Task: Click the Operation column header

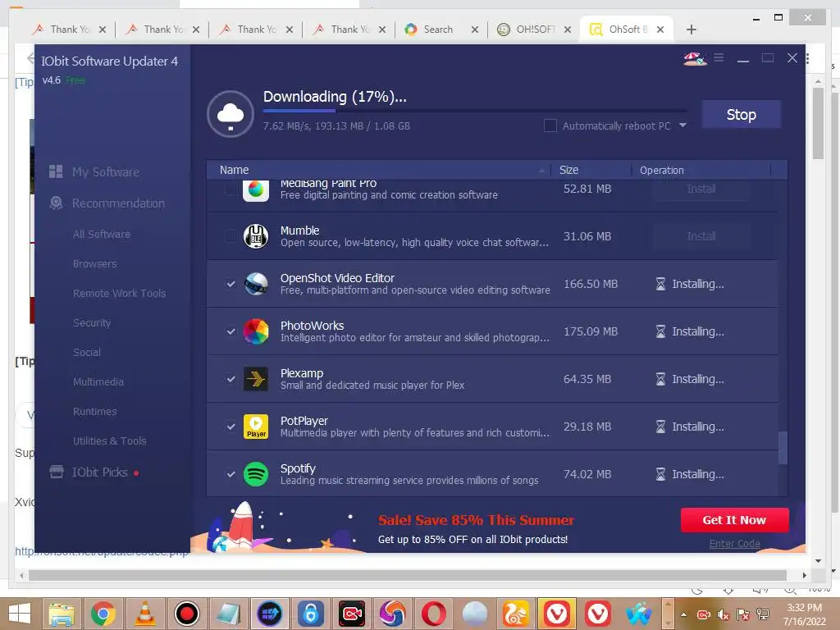Action: (662, 171)
